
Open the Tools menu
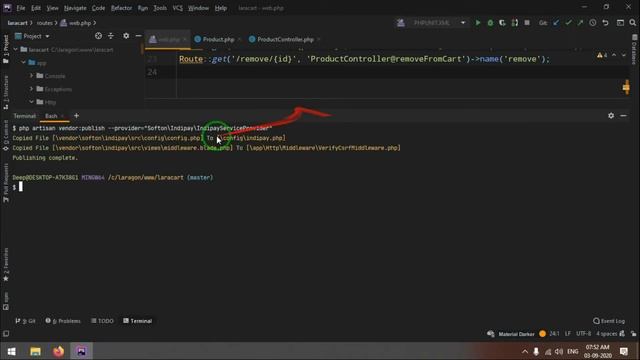click(160, 8)
